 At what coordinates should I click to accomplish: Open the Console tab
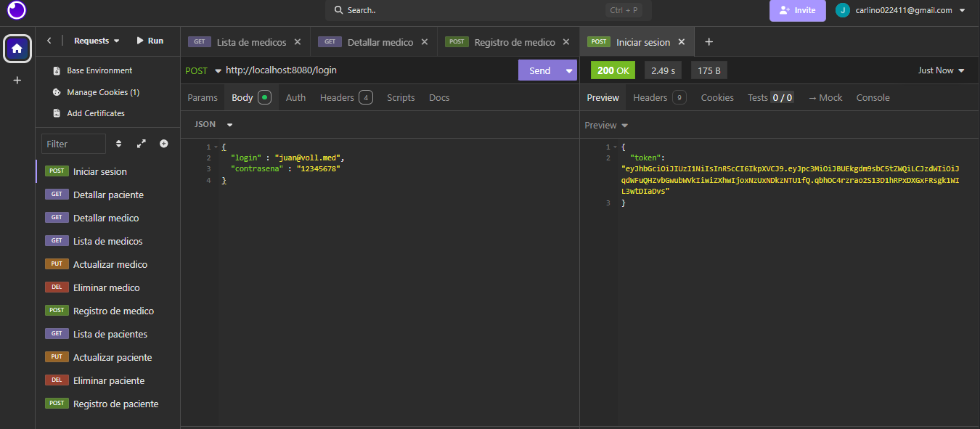pyautogui.click(x=873, y=97)
